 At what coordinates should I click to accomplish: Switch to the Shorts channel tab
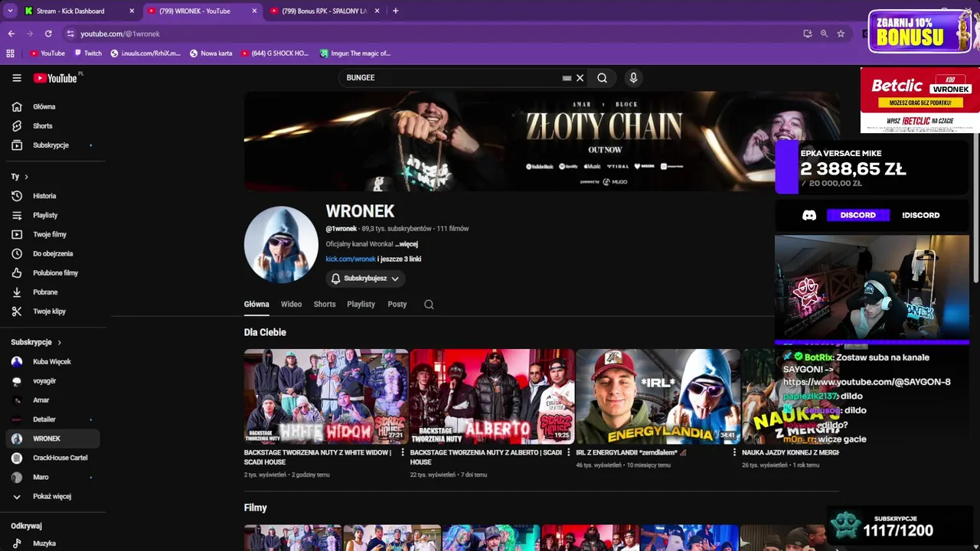click(325, 305)
